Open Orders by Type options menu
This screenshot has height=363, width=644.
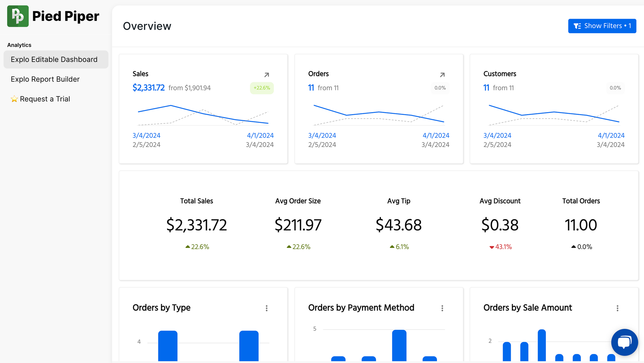pyautogui.click(x=267, y=308)
